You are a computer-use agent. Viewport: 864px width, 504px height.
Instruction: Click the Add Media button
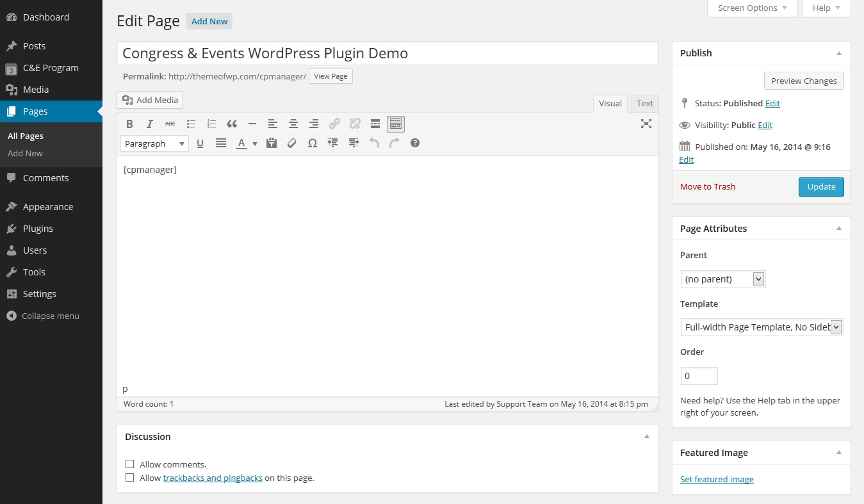(x=150, y=100)
